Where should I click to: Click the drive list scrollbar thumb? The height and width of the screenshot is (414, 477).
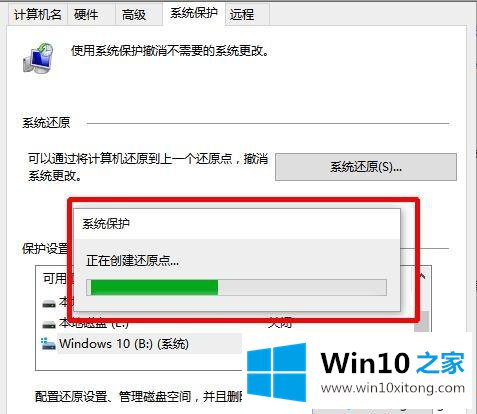coord(423,321)
